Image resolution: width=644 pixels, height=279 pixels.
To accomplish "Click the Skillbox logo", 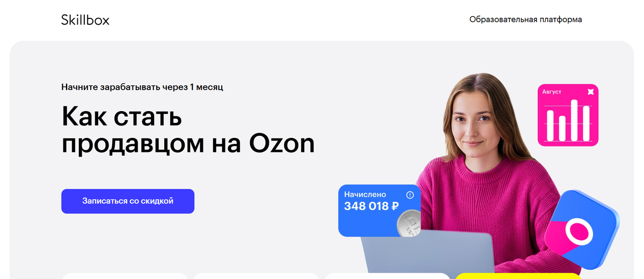I will [x=85, y=20].
